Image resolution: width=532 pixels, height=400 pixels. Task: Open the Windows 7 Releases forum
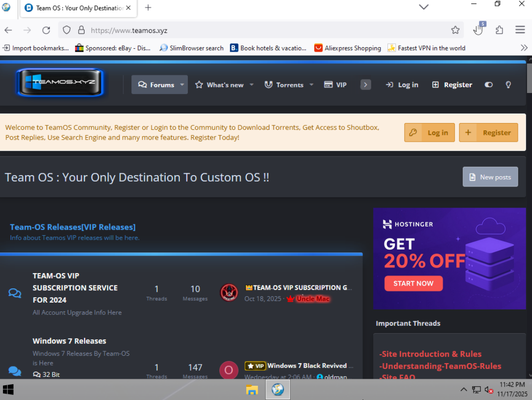69,341
